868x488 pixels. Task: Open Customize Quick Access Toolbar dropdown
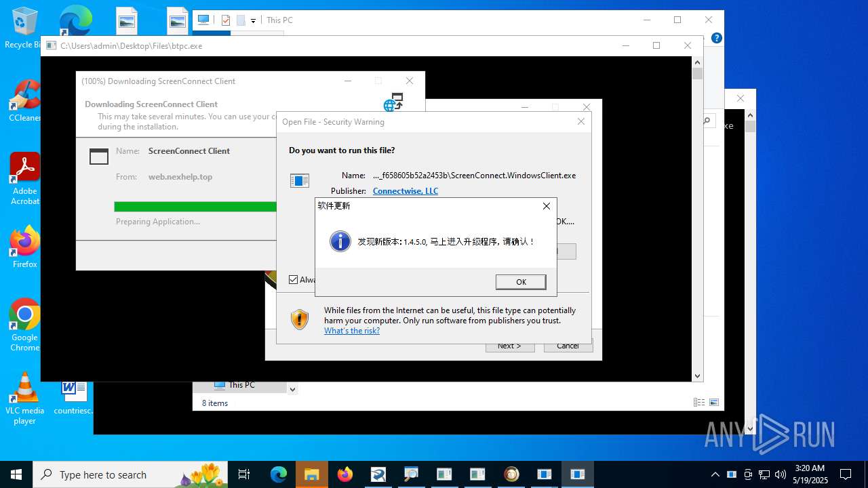click(x=253, y=20)
